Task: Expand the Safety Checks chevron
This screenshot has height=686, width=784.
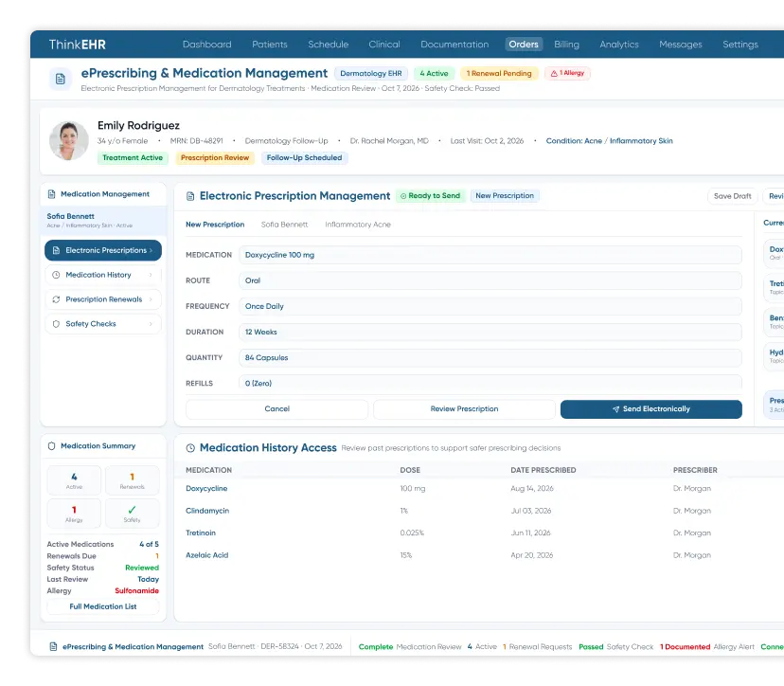Action: [151, 324]
